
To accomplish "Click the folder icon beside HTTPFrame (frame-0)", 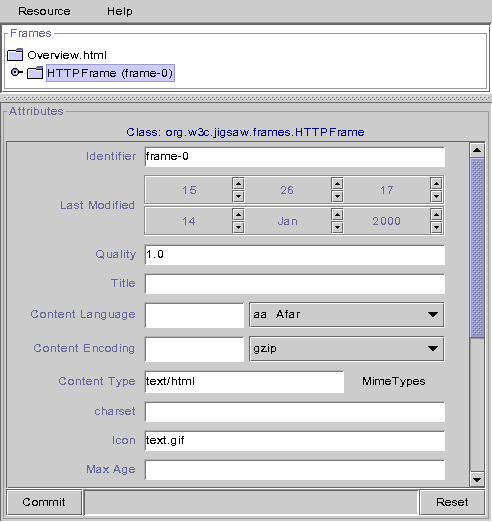I will (35, 73).
